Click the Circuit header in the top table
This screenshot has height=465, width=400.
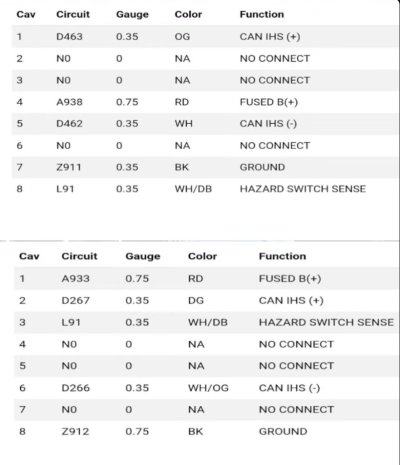(73, 14)
